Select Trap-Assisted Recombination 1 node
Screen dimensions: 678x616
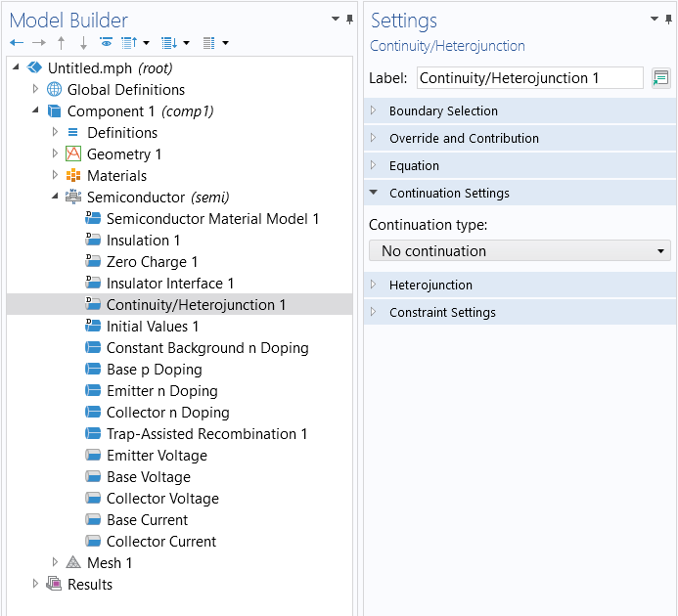click(206, 433)
